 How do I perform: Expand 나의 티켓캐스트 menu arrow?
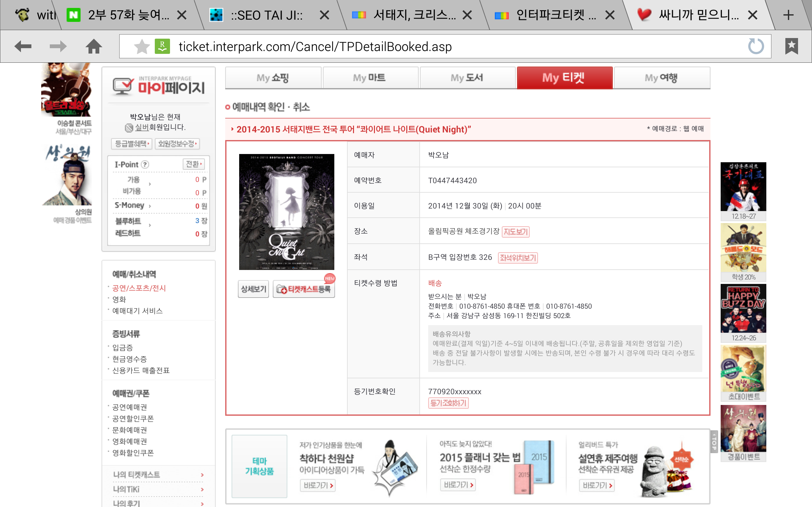pyautogui.click(x=202, y=475)
